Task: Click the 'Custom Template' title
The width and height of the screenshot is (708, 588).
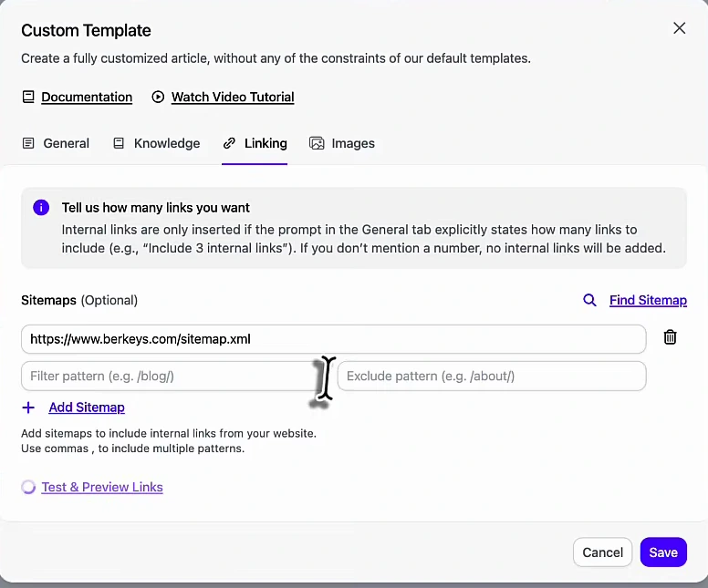Action: tap(86, 31)
